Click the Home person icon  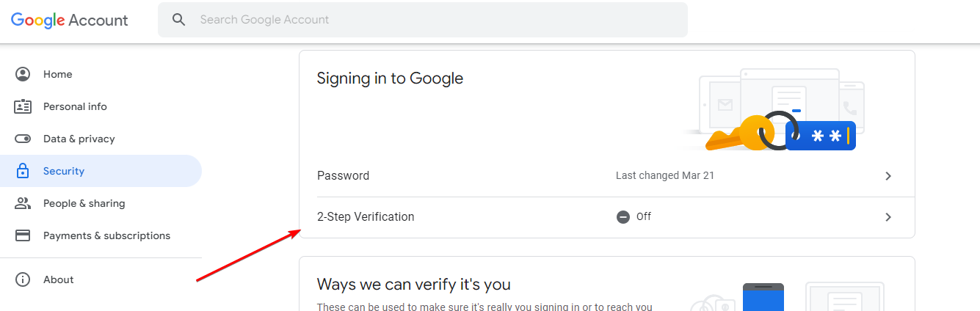click(x=23, y=74)
